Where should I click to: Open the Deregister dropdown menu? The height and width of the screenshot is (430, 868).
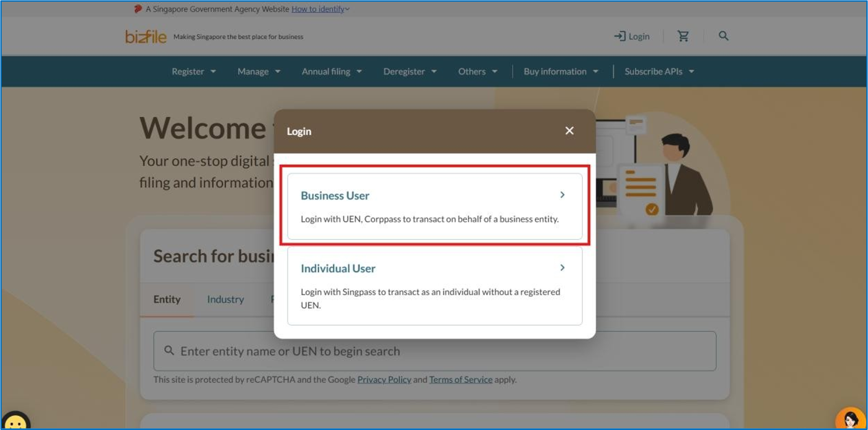click(410, 72)
